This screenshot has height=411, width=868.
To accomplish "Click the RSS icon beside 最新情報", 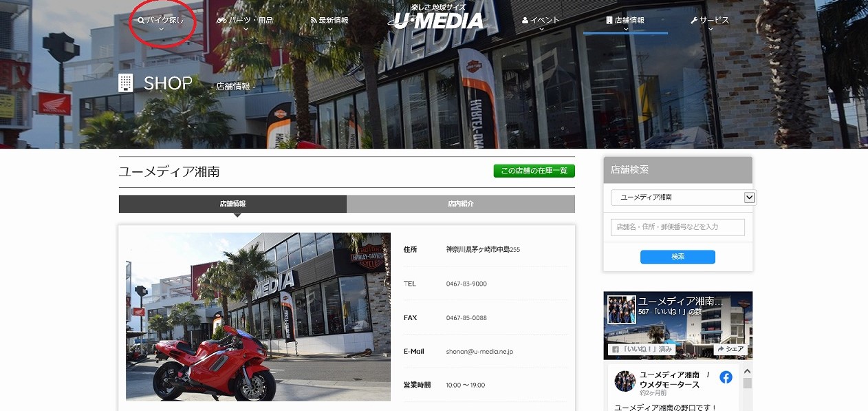I will coord(314,21).
